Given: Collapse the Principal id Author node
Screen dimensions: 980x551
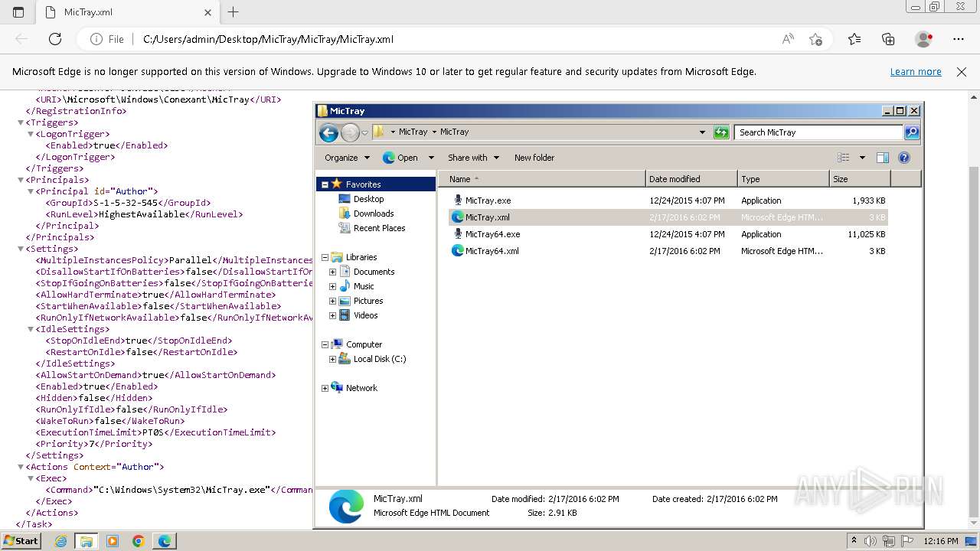Looking at the screenshot, I should coord(31,191).
